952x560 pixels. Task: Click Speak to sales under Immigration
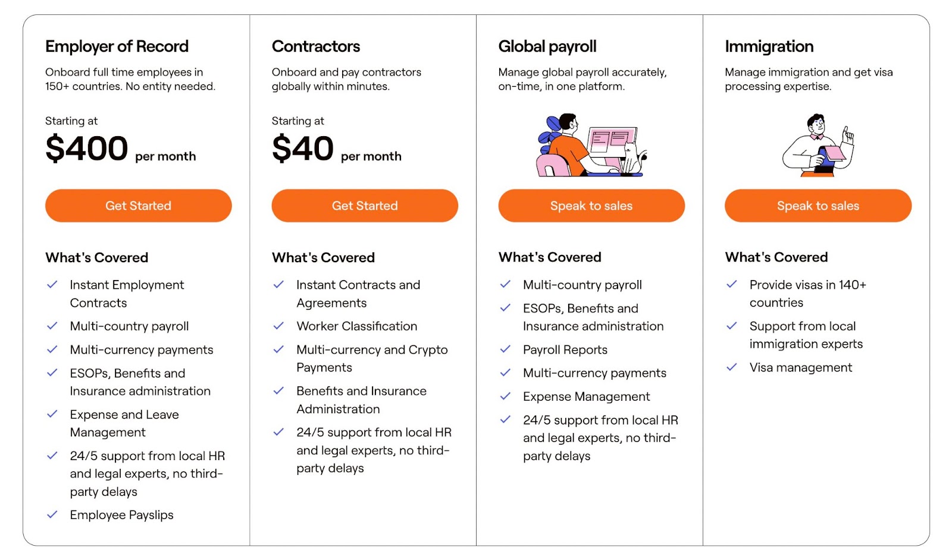[x=818, y=206]
